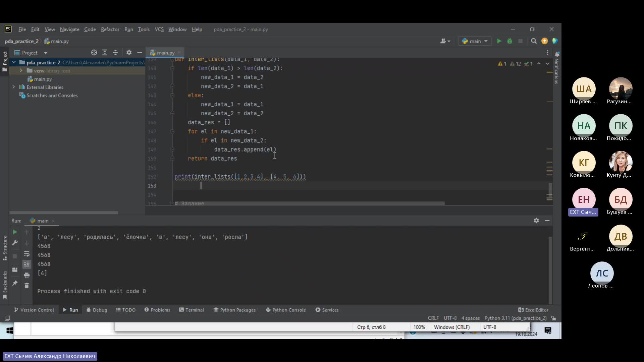This screenshot has height=362, width=644.
Task: Toggle scroll to end in Run console
Action: 27,264
